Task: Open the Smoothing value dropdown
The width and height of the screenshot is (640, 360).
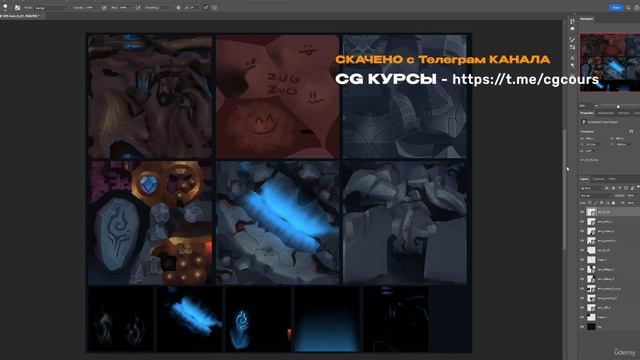Action: pos(165,8)
